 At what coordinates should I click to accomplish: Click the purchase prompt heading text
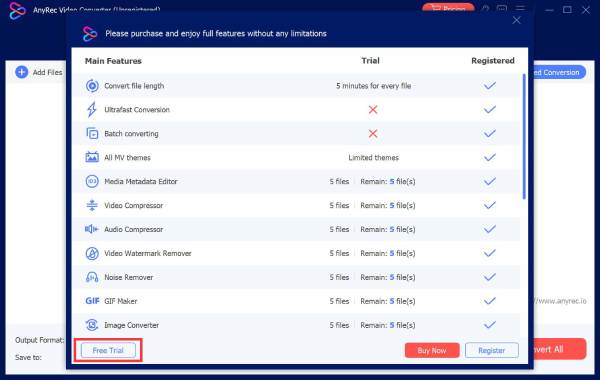point(216,34)
